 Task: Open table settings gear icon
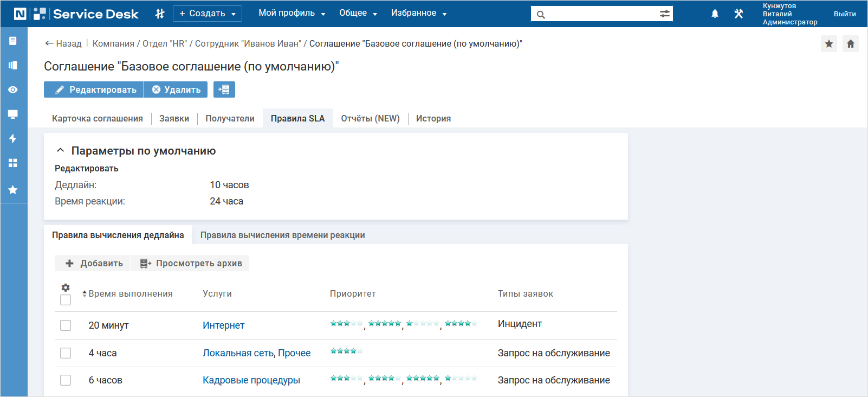(66, 287)
